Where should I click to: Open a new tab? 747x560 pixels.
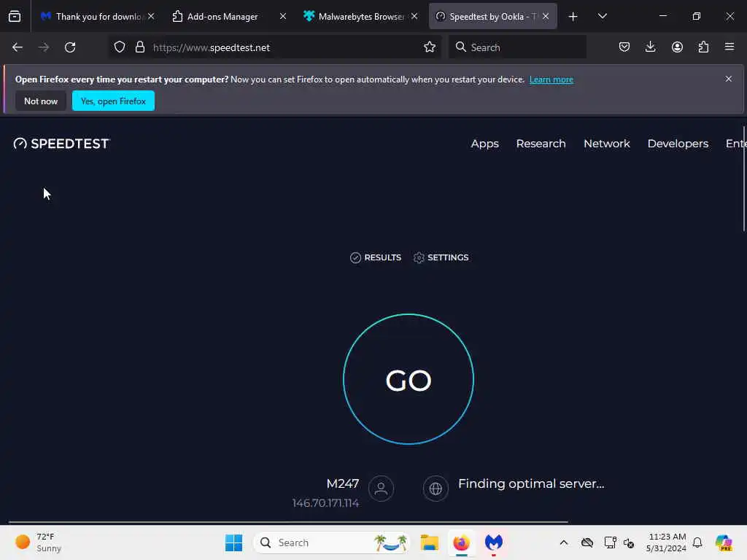pos(573,17)
